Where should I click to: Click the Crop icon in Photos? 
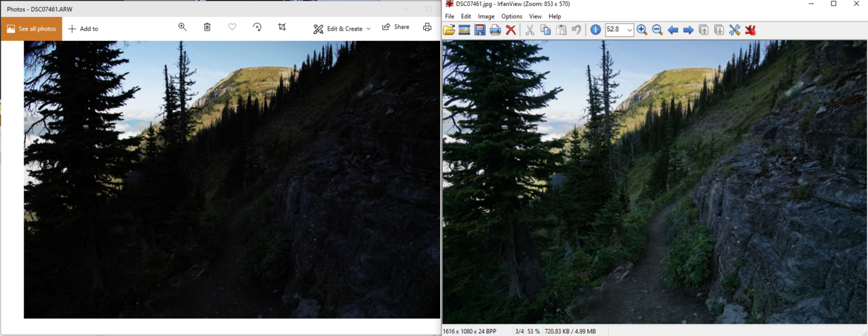[282, 27]
